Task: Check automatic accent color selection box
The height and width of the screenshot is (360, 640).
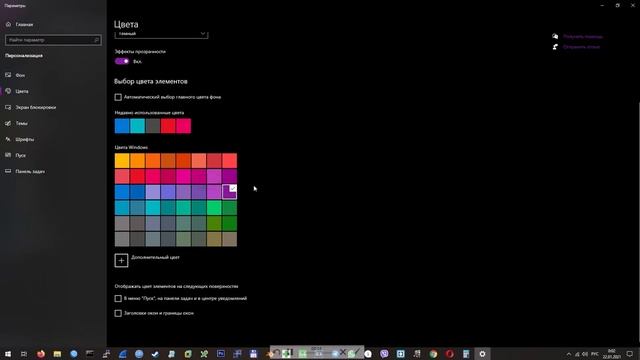Action: pyautogui.click(x=118, y=97)
